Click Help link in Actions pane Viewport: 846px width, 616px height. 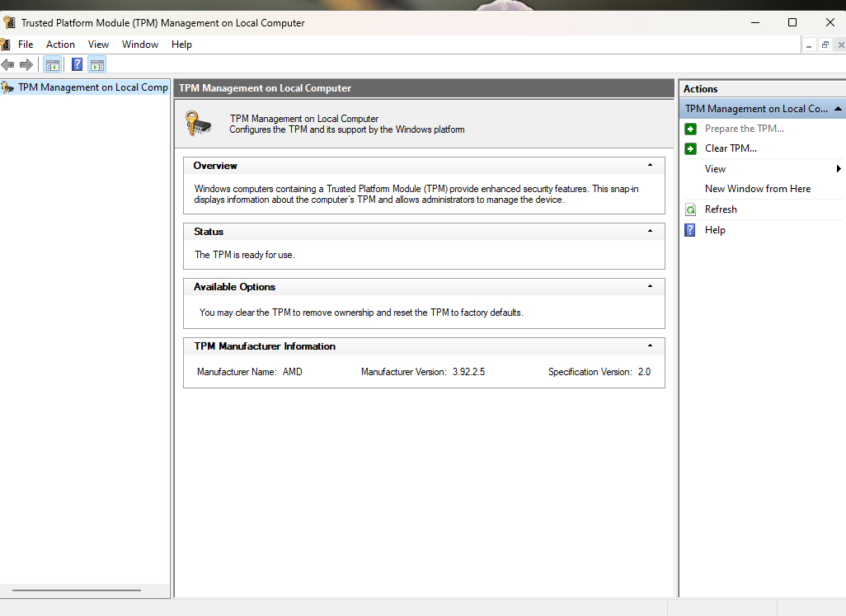(x=715, y=230)
